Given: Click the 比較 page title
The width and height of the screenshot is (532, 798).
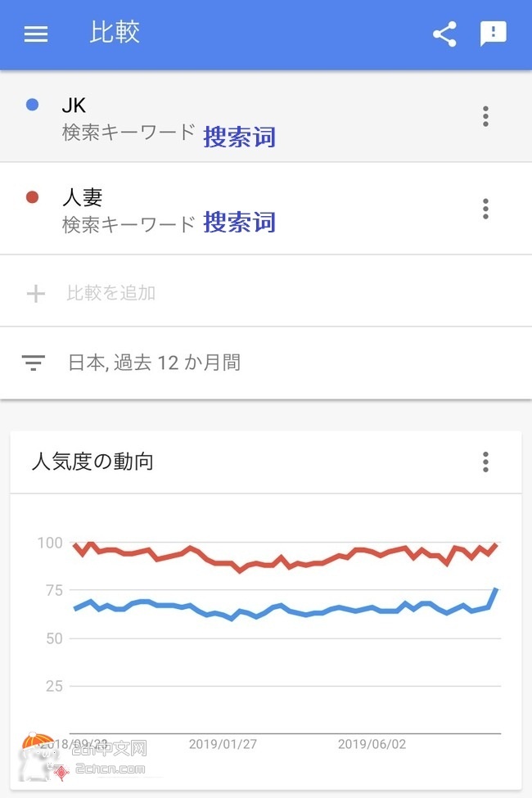Looking at the screenshot, I should (115, 32).
